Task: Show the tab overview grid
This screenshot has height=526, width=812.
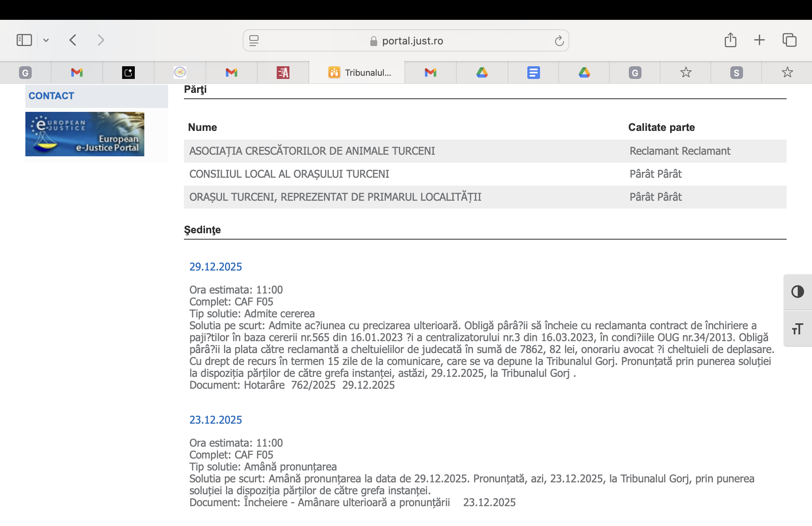Action: 789,40
